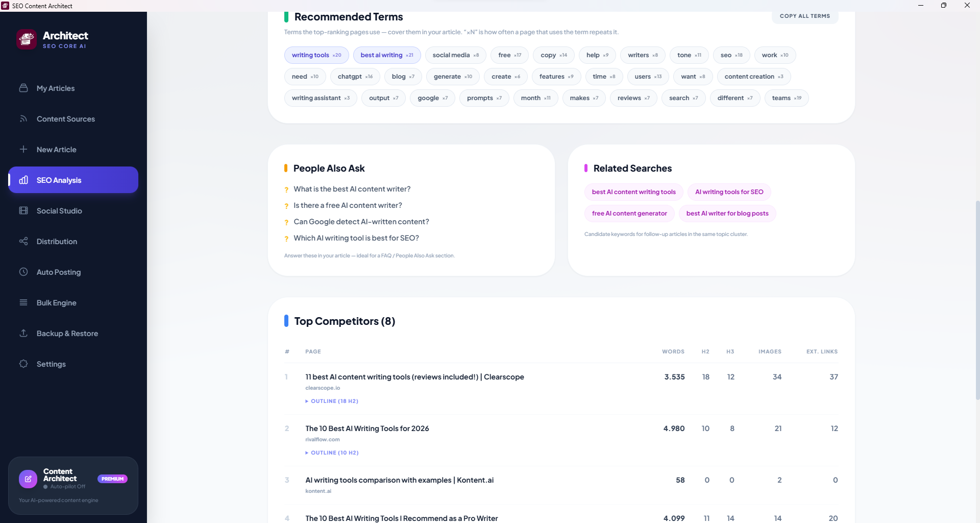Screen dimensions: 980x523
Task: Click the kontent.ai domain text
Action: coord(318,491)
